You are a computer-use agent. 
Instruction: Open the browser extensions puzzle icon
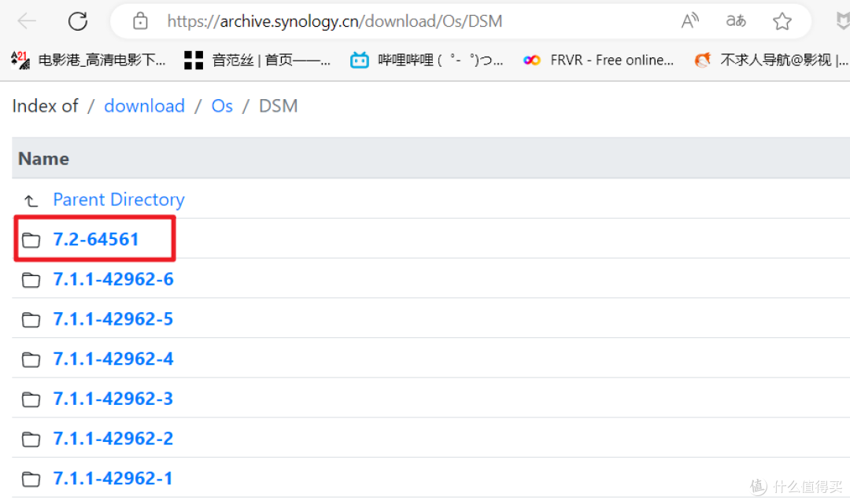(843, 21)
